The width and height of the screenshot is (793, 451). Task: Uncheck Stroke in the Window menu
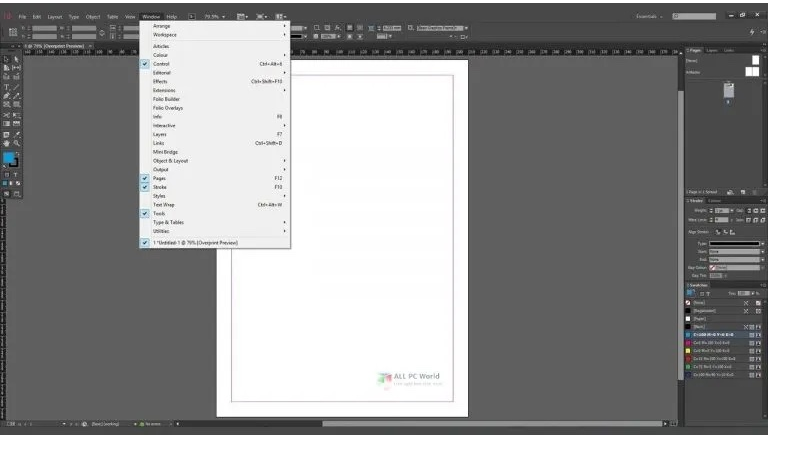[215, 187]
